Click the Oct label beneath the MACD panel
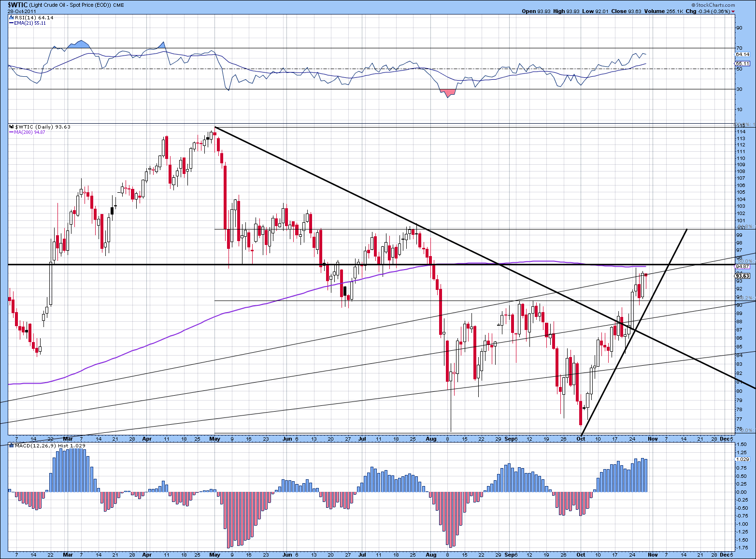The height and width of the screenshot is (559, 756). point(581,555)
